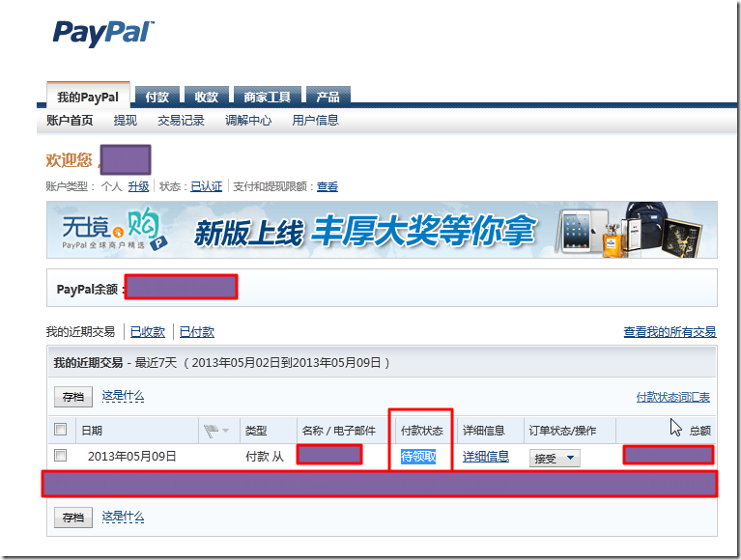The height and width of the screenshot is (560, 741).
Task: Click the 日期 column header
Action: (92, 431)
